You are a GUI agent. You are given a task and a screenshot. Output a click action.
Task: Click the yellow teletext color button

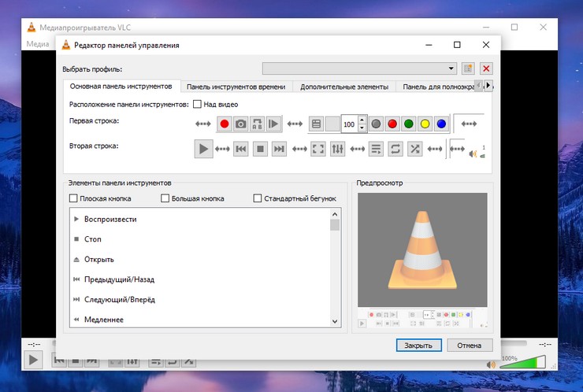(x=425, y=124)
